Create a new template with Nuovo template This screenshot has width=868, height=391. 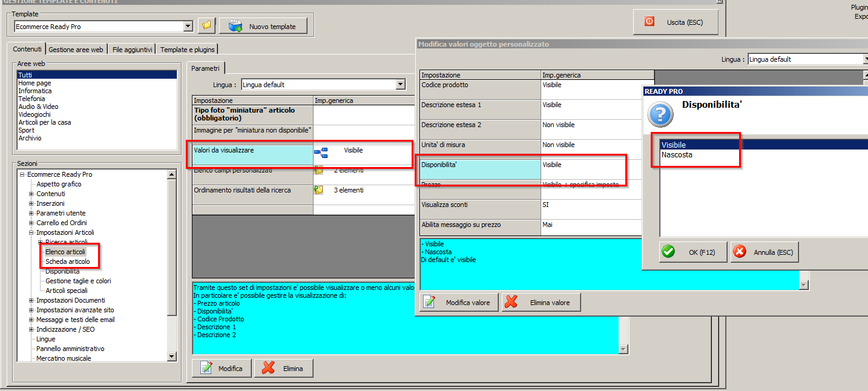(263, 26)
